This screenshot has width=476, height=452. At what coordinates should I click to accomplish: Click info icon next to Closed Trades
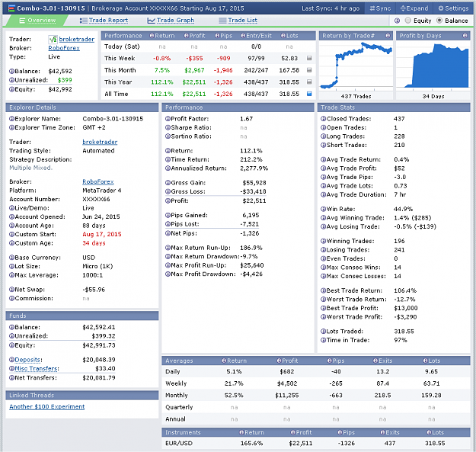point(324,119)
